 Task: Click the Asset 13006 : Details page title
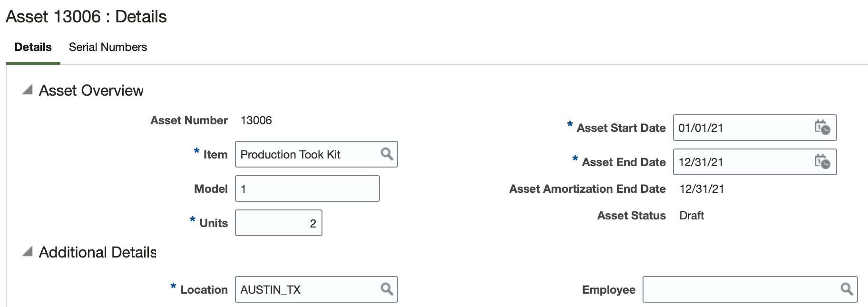[86, 17]
